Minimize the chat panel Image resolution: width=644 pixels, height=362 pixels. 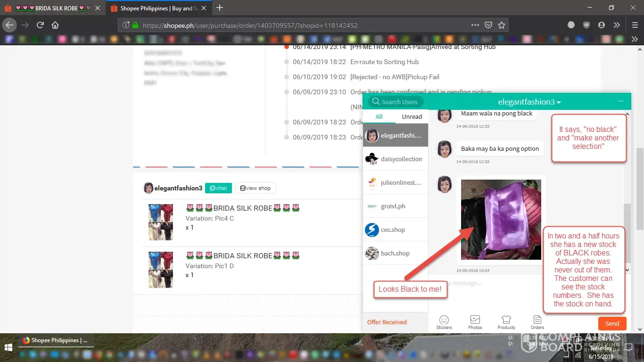(621, 101)
